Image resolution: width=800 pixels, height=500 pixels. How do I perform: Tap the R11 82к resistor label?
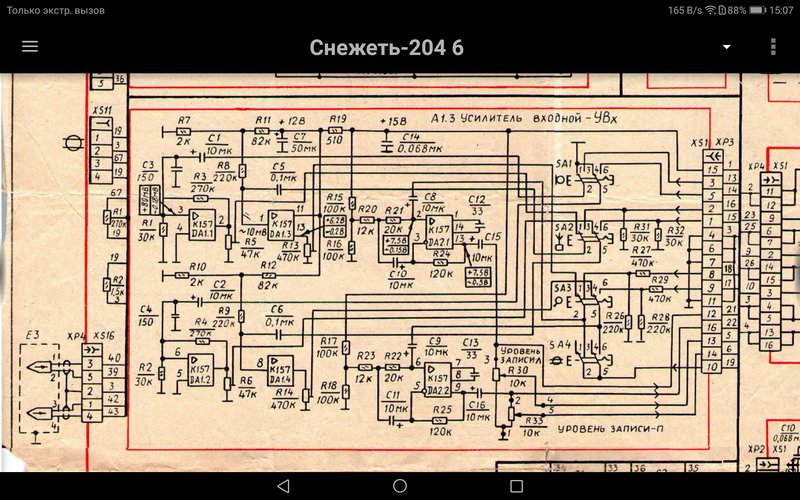click(262, 131)
